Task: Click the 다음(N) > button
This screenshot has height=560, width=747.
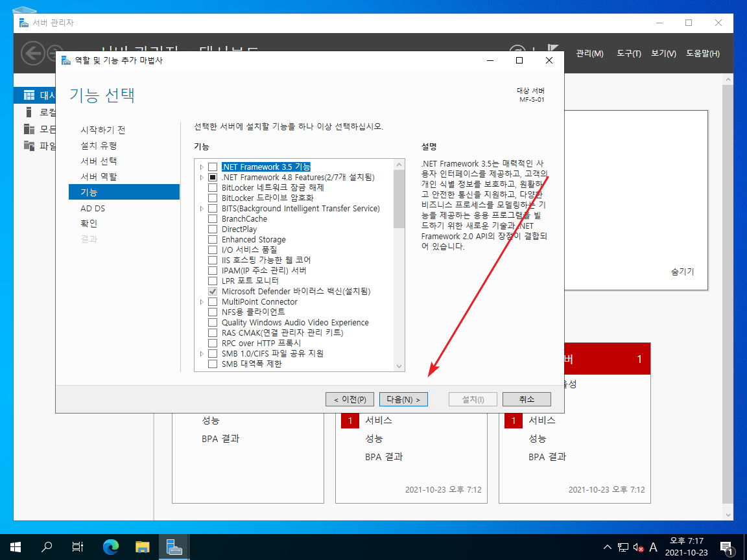Action: coord(403,399)
